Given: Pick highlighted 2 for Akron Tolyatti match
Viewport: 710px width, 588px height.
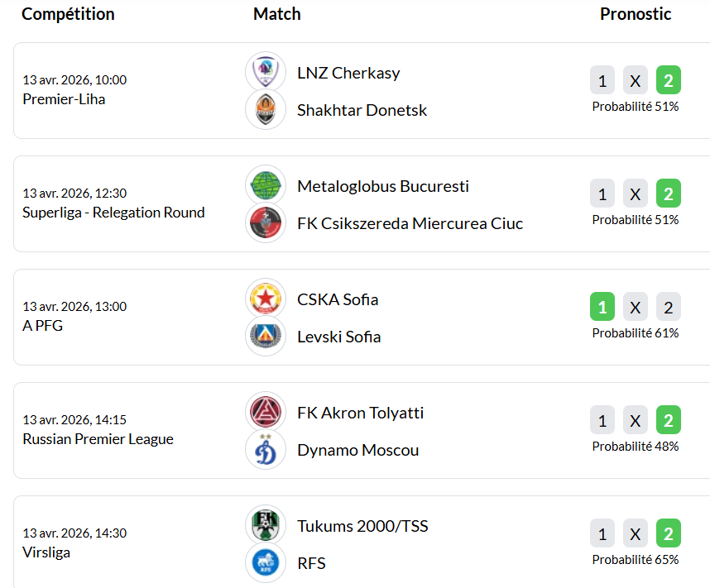Looking at the screenshot, I should (x=669, y=421).
